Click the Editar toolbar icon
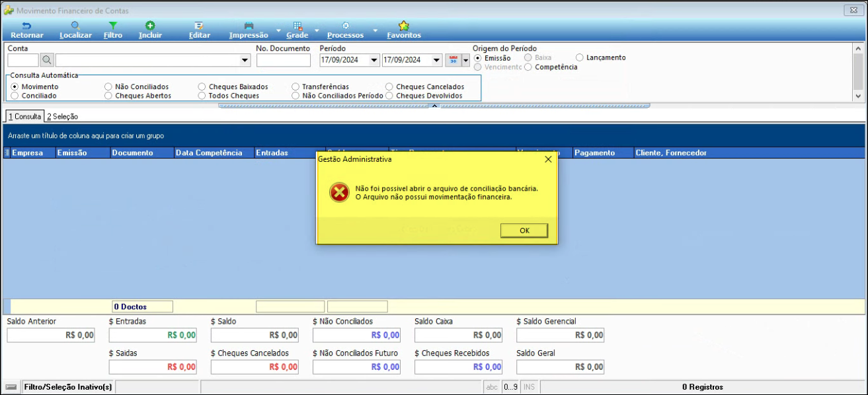The width and height of the screenshot is (868, 395). pyautogui.click(x=199, y=25)
